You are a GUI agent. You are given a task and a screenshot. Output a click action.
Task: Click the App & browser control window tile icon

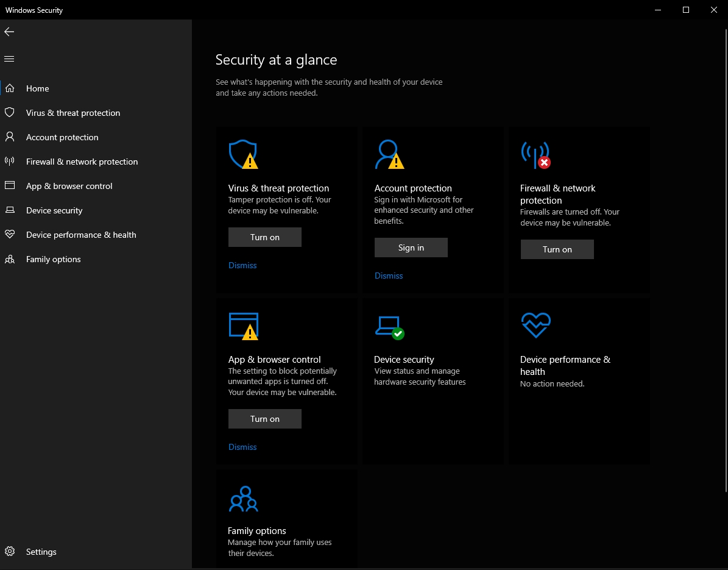pos(243,326)
